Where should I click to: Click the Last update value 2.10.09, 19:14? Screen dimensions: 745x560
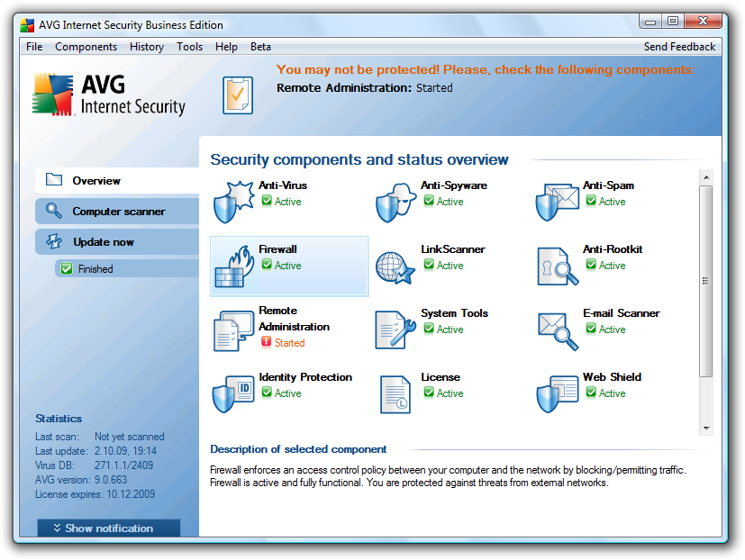tap(125, 451)
